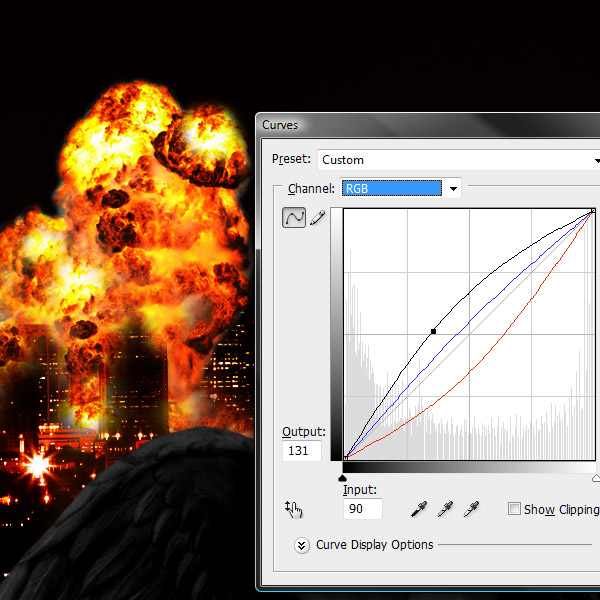Image resolution: width=600 pixels, height=600 pixels.
Task: Pick the gray point eyedropper
Action: (445, 509)
